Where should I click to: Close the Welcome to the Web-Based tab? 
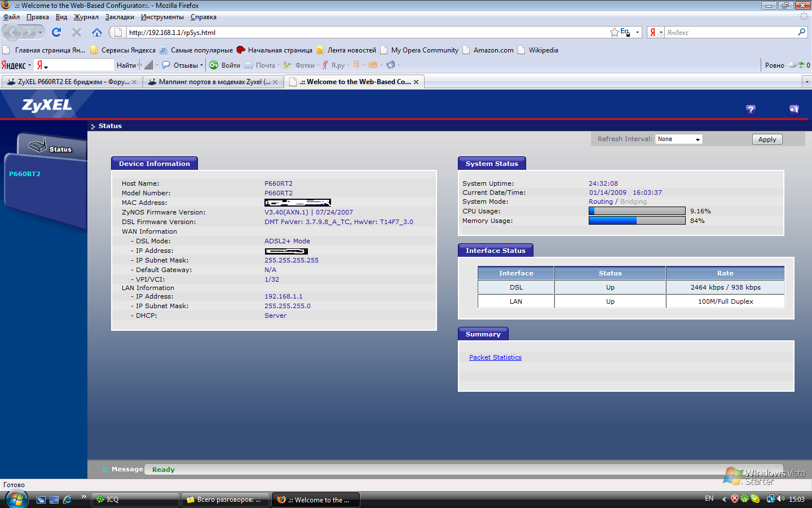click(x=416, y=82)
